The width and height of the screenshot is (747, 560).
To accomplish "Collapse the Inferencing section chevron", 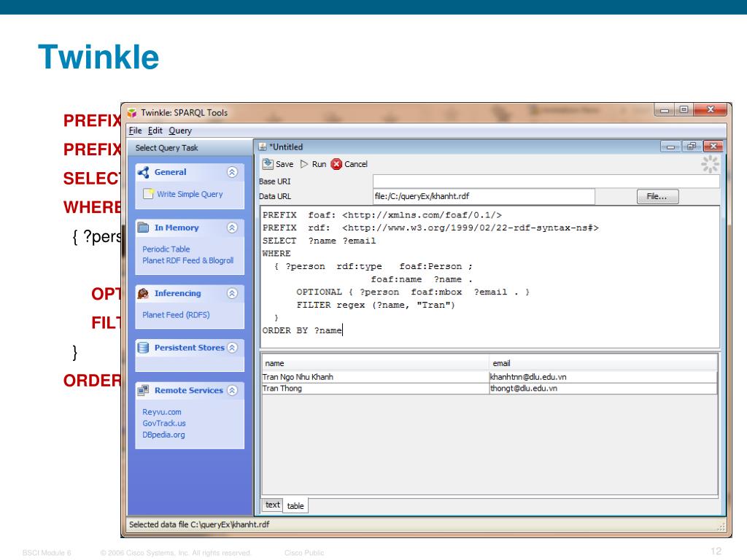I will [x=232, y=293].
